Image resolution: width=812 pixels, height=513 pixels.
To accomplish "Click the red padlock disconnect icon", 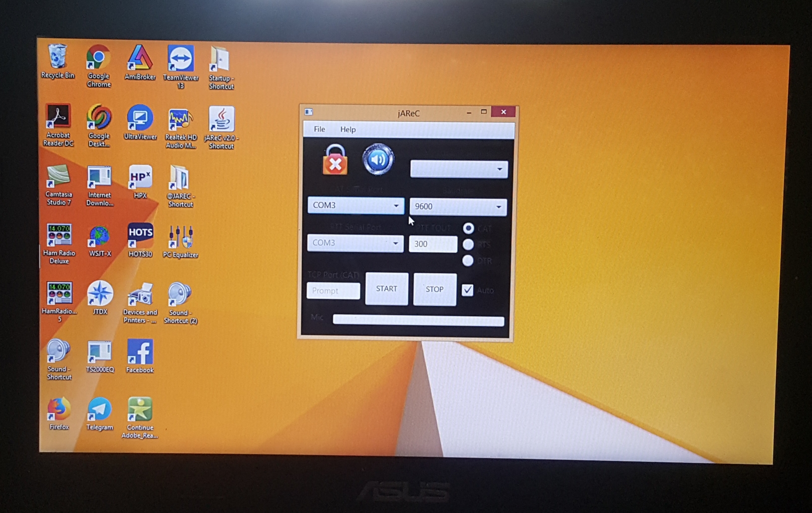I will (335, 160).
